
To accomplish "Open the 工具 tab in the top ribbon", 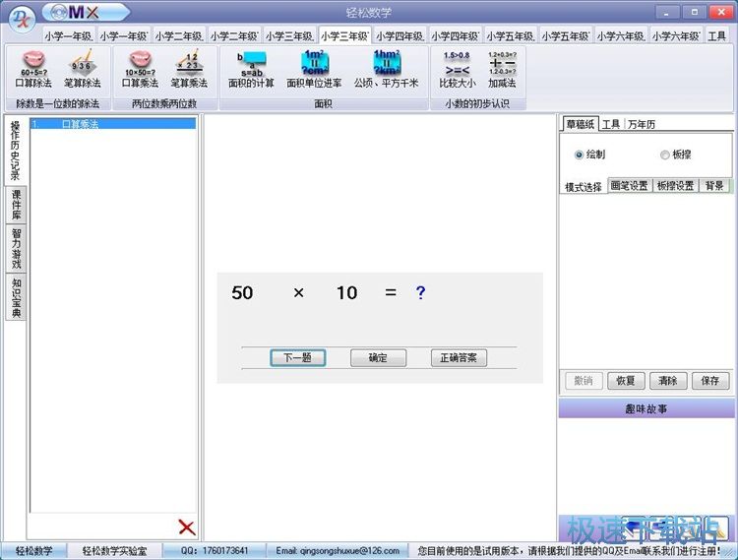I will tap(716, 35).
